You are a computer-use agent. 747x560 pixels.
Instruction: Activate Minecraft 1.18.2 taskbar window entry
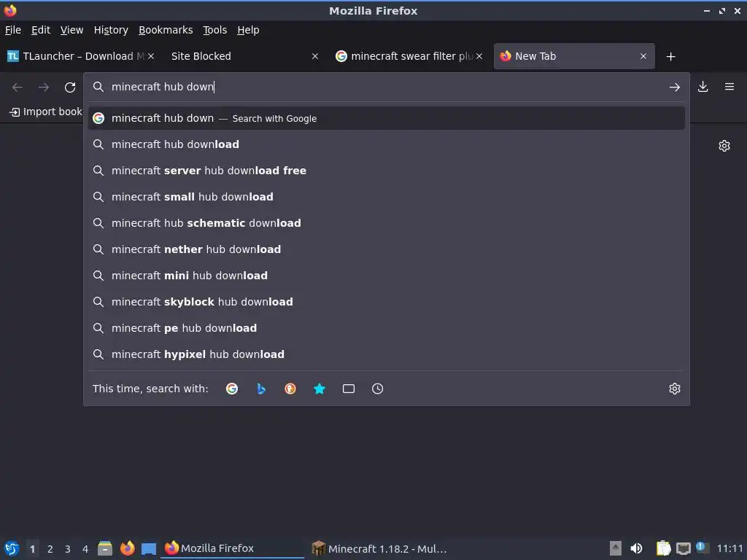tap(379, 548)
